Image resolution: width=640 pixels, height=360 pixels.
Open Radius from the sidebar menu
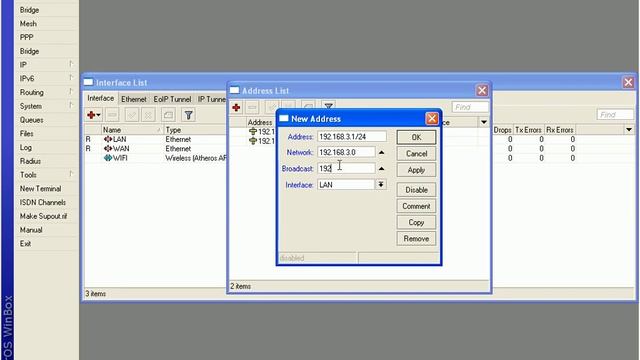[30, 161]
